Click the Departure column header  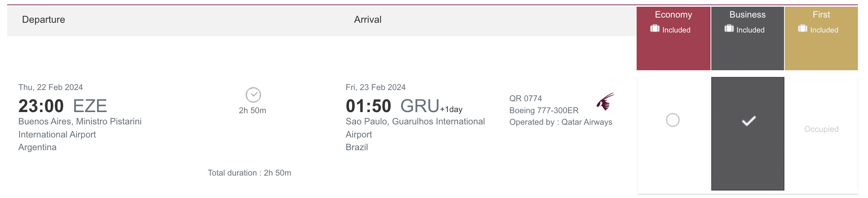tap(44, 20)
